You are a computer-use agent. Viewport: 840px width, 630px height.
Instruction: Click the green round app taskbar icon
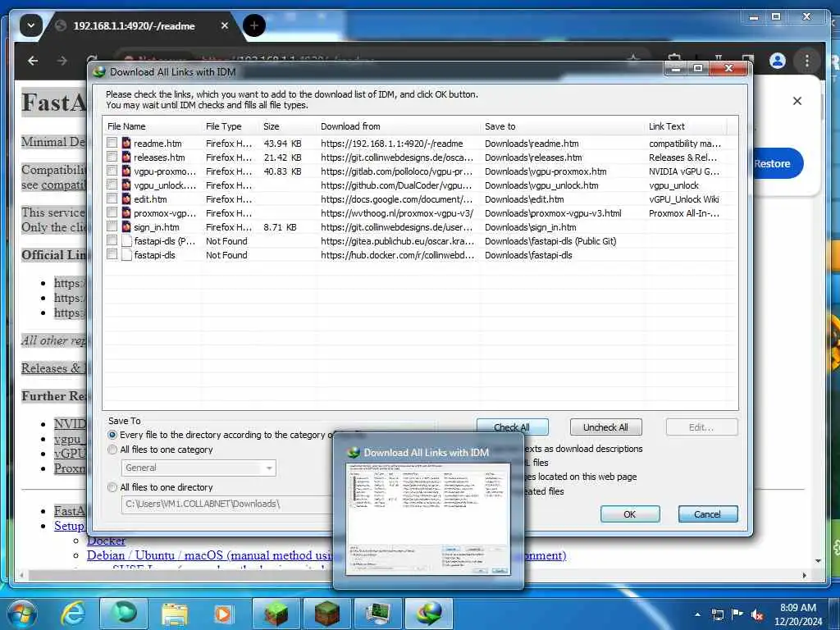124,614
